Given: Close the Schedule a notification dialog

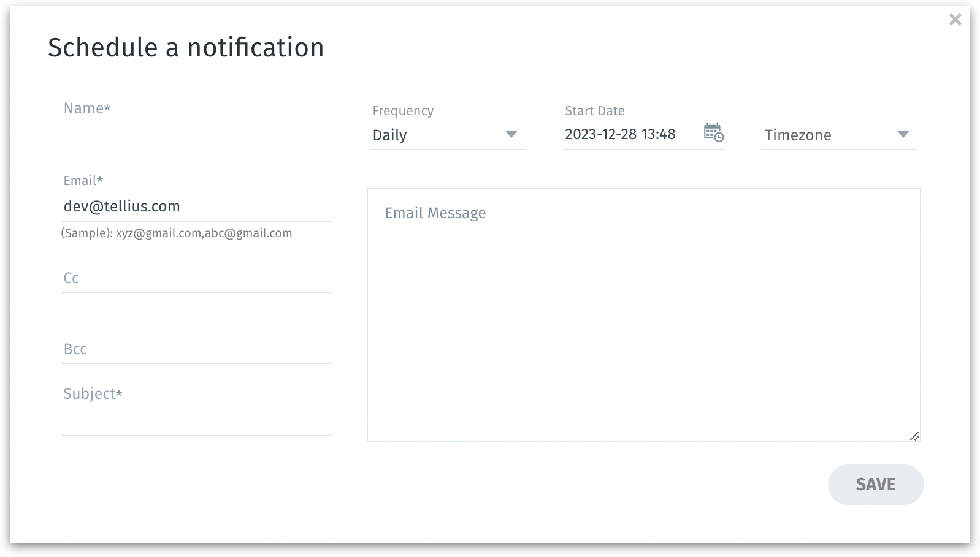Looking at the screenshot, I should (955, 20).
